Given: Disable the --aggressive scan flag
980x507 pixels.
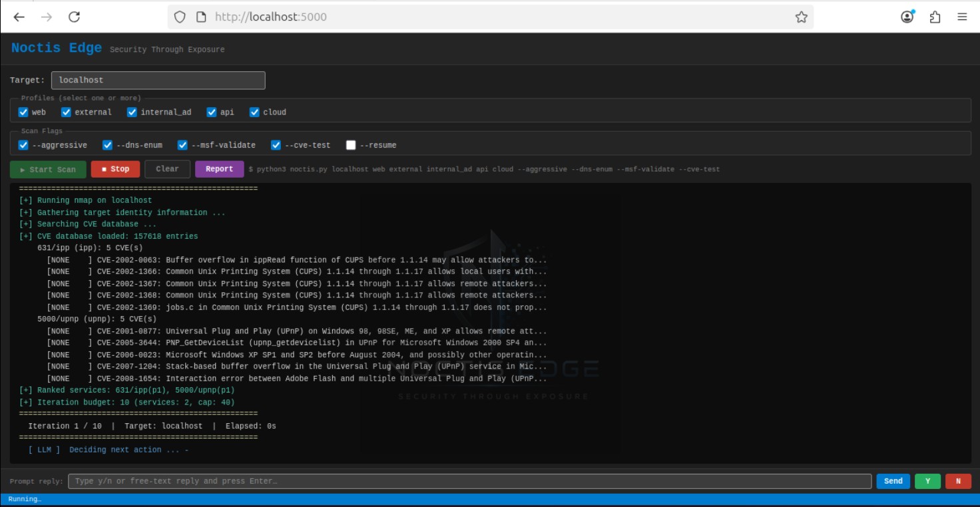Looking at the screenshot, I should (x=23, y=145).
